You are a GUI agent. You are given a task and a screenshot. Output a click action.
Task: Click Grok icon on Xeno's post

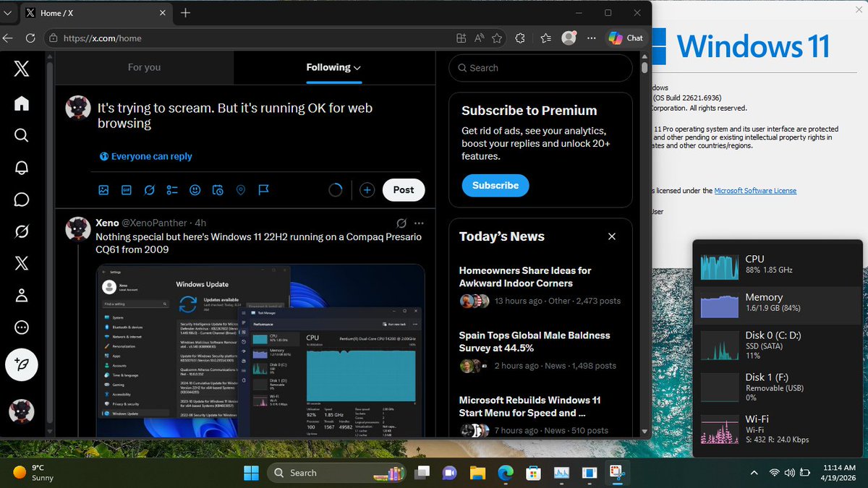[x=401, y=223]
